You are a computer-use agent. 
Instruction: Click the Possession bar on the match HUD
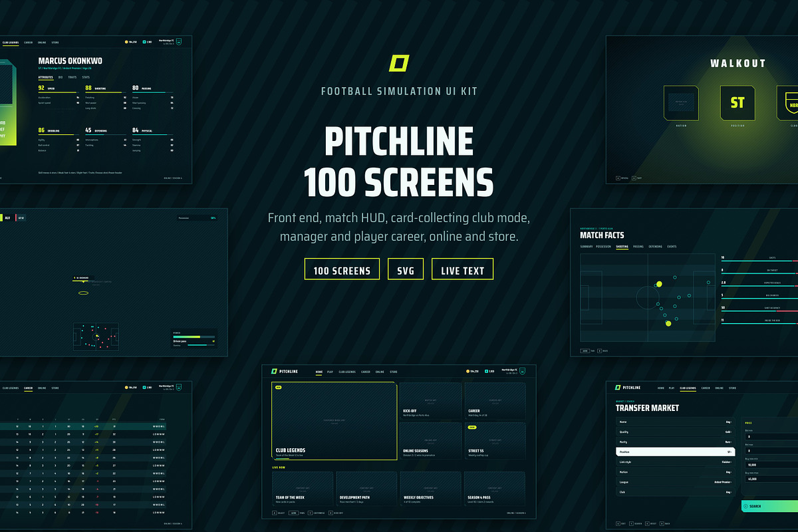pos(198,217)
